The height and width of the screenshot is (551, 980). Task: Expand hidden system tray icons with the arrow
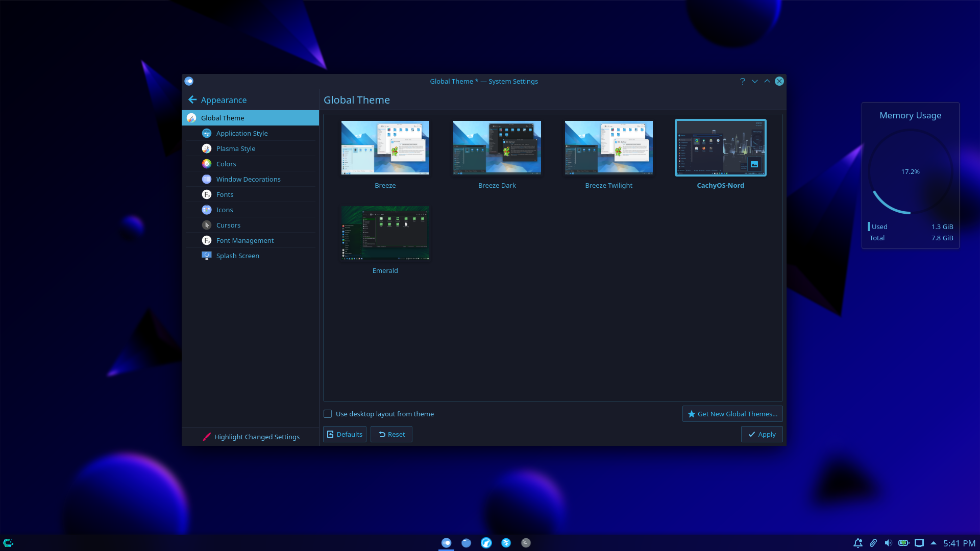pyautogui.click(x=934, y=543)
